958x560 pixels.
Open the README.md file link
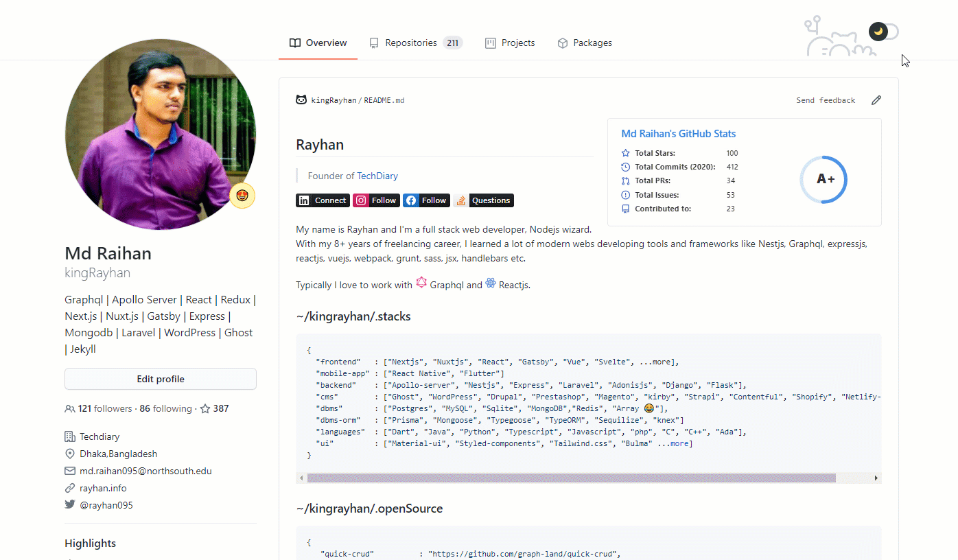(x=384, y=100)
